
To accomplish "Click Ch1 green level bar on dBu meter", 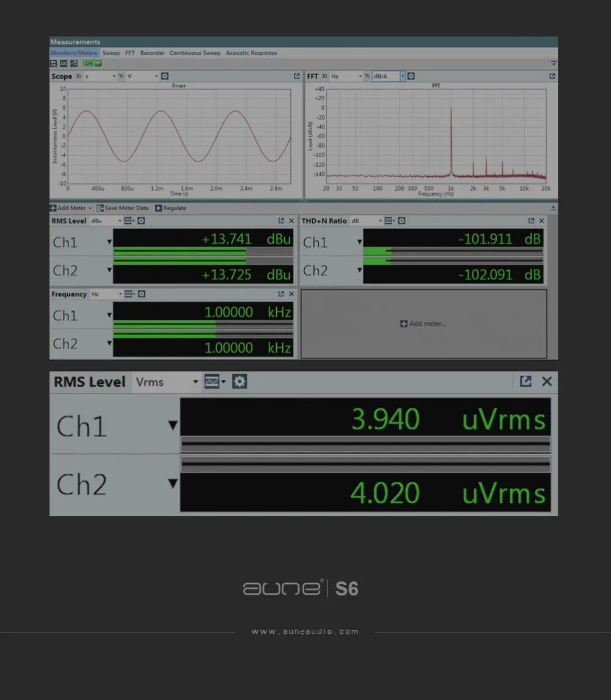I will pos(180,252).
